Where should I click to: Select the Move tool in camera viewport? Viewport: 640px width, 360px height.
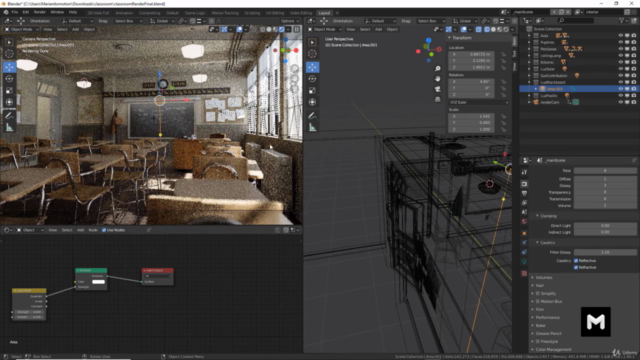pyautogui.click(x=9, y=67)
